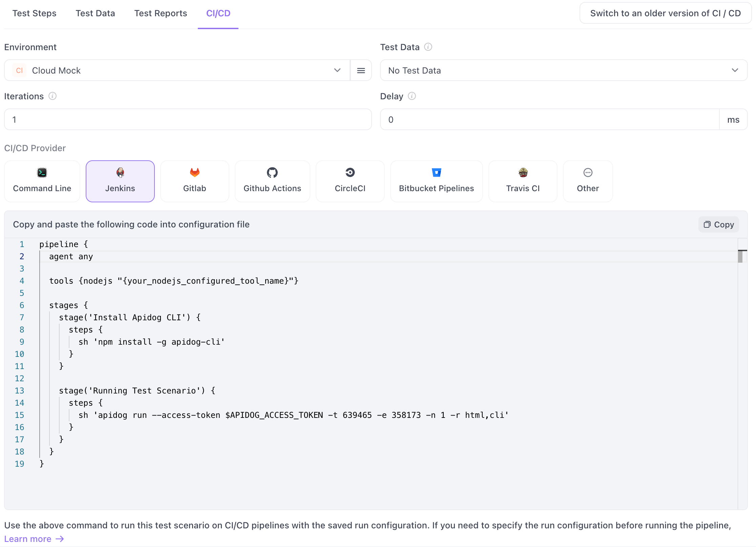
Task: Click the Test Data info icon
Action: (428, 47)
